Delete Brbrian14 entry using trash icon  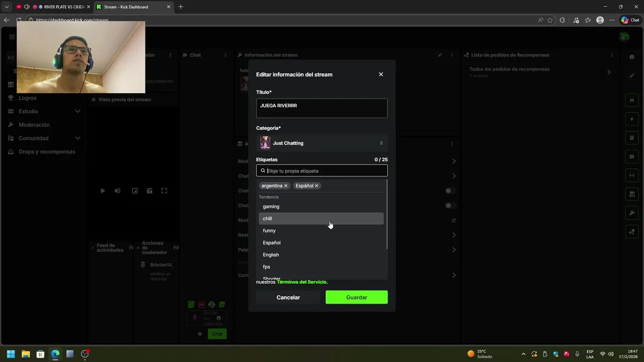(x=143, y=265)
